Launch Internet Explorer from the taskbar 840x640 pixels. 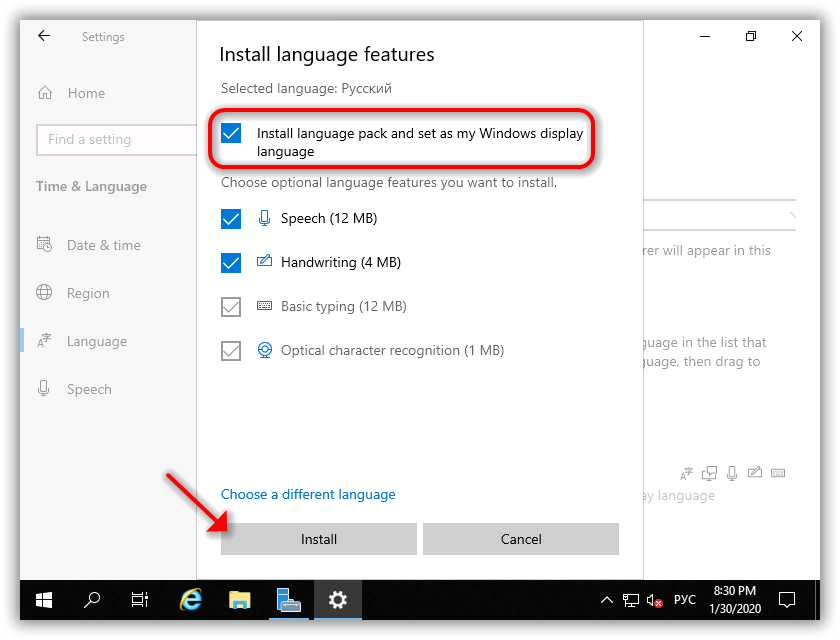point(190,600)
